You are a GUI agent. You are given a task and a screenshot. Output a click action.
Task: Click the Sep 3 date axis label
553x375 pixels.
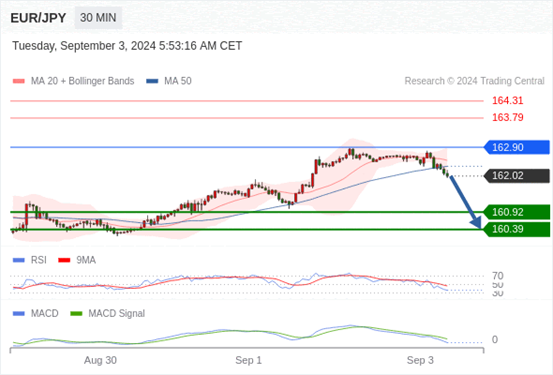pos(420,360)
